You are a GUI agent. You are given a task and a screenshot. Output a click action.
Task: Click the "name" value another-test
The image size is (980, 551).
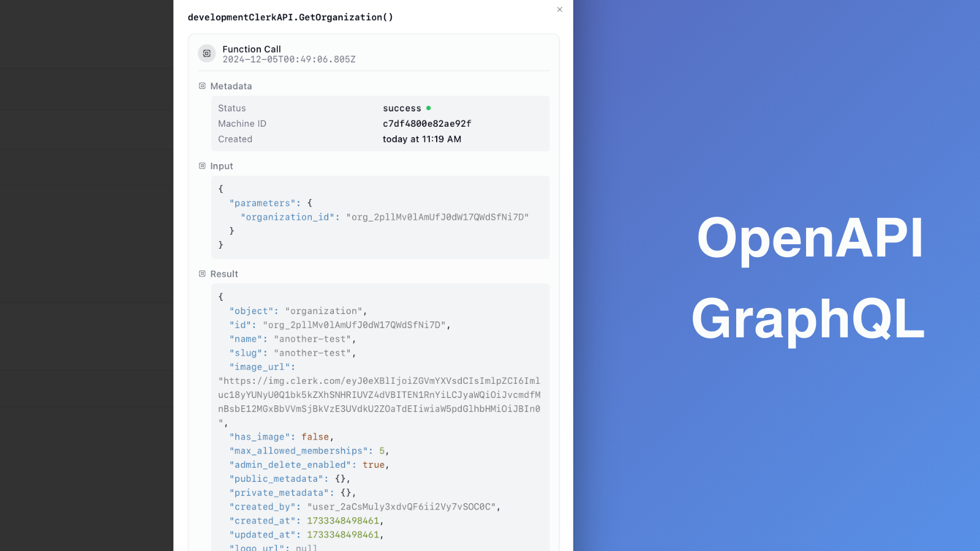tap(312, 339)
